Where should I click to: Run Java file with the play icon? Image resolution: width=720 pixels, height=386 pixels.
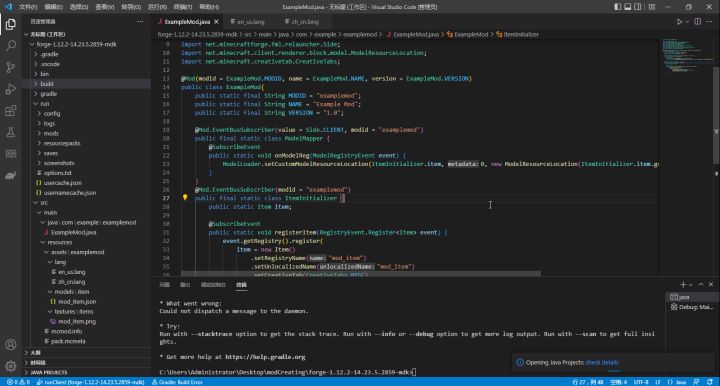679,22
